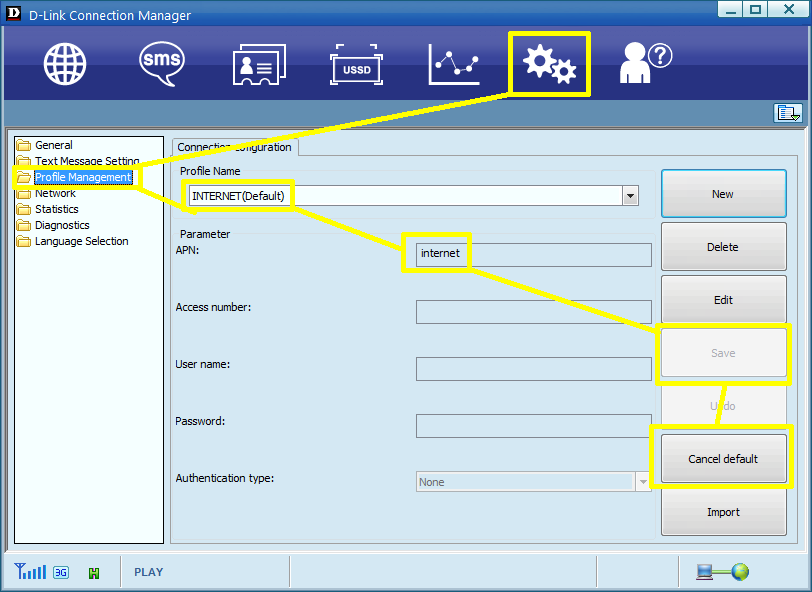Open the Authentication type dropdown
This screenshot has width=812, height=592.
click(x=533, y=482)
